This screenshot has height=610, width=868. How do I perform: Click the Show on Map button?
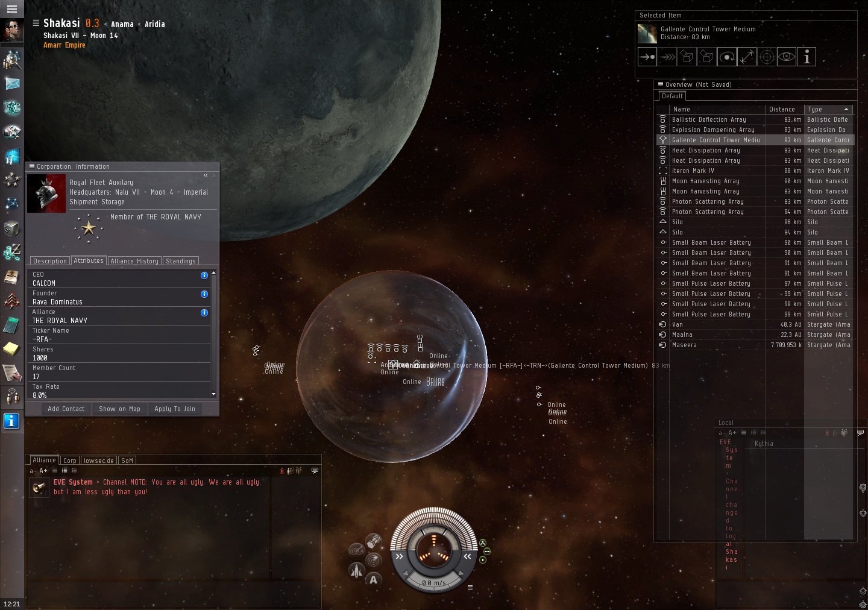[x=120, y=409]
